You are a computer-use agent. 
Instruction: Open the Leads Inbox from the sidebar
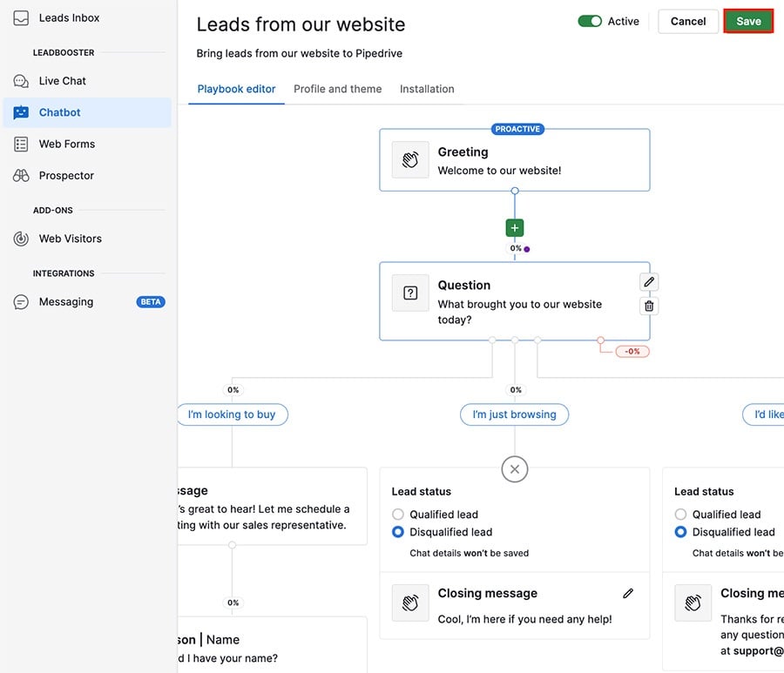(68, 17)
